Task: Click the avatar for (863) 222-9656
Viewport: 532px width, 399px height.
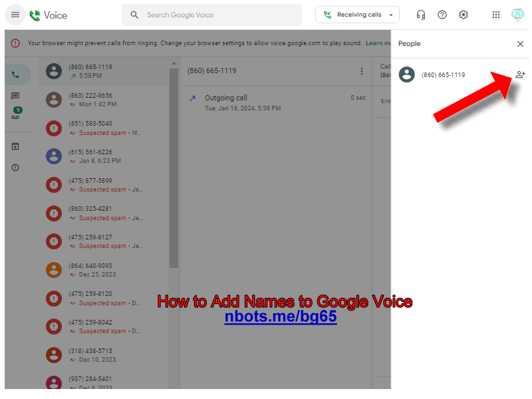Action: pyautogui.click(x=54, y=100)
